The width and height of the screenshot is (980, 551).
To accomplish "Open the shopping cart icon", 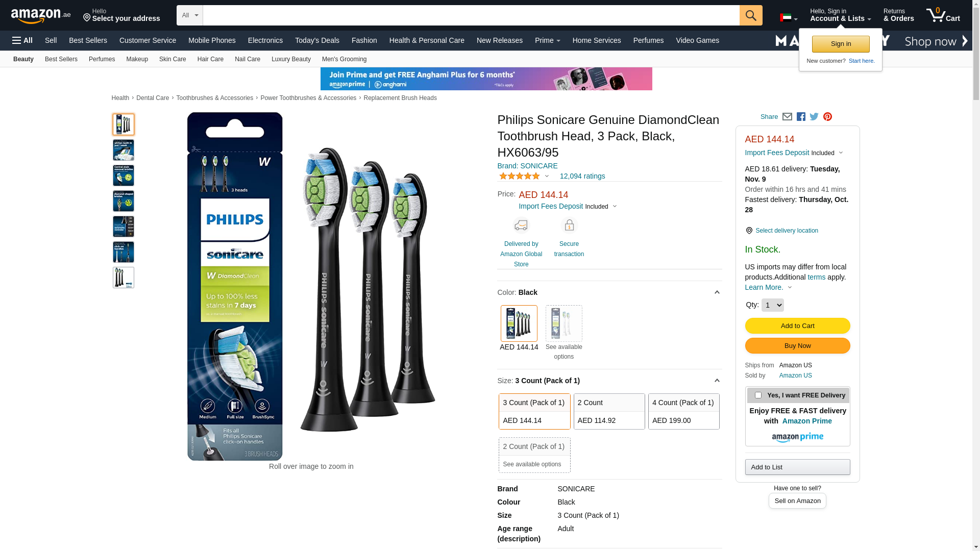I will [x=943, y=15].
